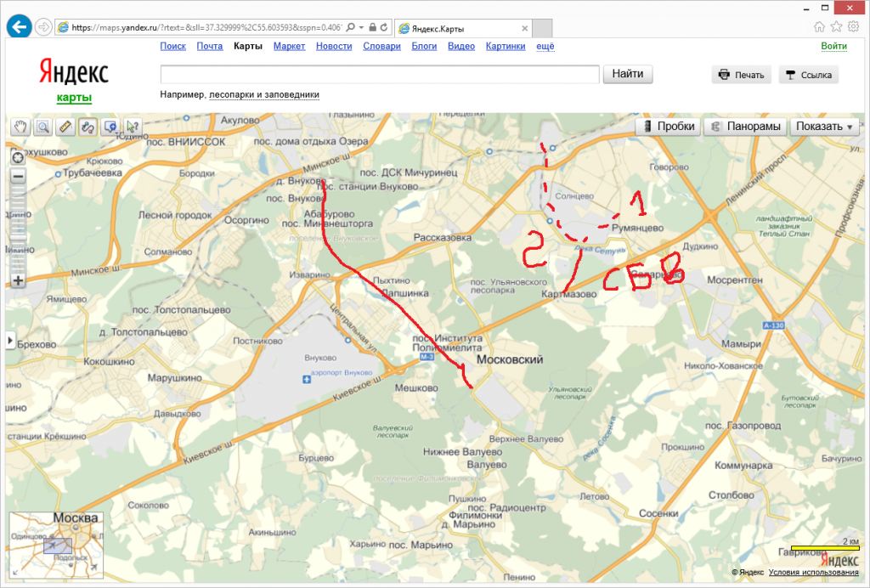Toggle the Пробки traffic layer
The width and height of the screenshot is (870, 588).
coord(669,127)
